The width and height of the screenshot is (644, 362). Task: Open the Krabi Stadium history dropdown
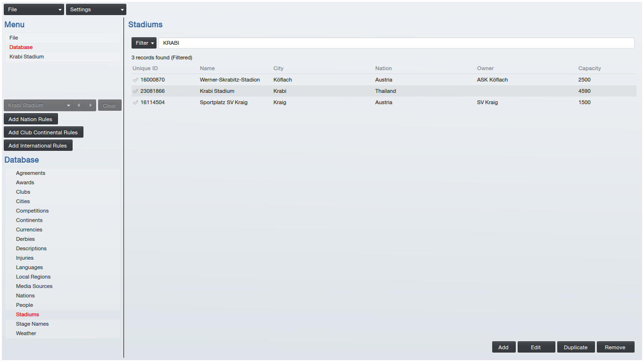(39, 106)
